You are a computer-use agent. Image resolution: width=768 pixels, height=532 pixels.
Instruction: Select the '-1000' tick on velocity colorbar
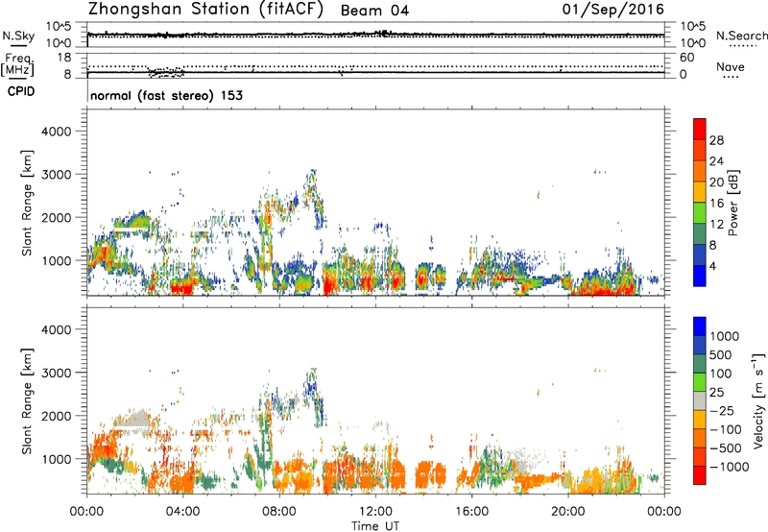(x=729, y=467)
